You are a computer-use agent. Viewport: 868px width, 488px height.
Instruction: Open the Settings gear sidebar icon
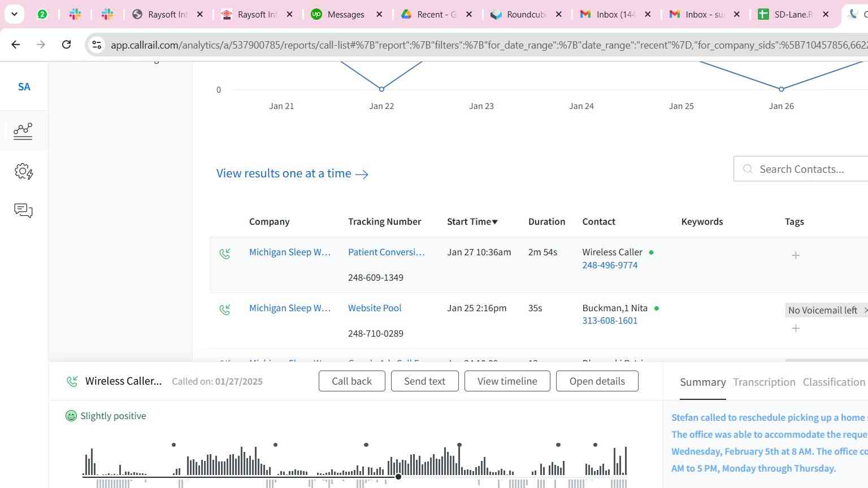(x=24, y=171)
